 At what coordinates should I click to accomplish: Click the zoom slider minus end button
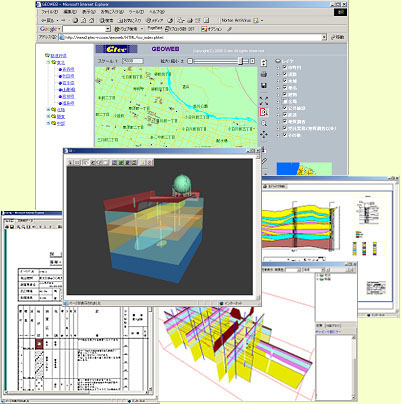click(x=190, y=61)
